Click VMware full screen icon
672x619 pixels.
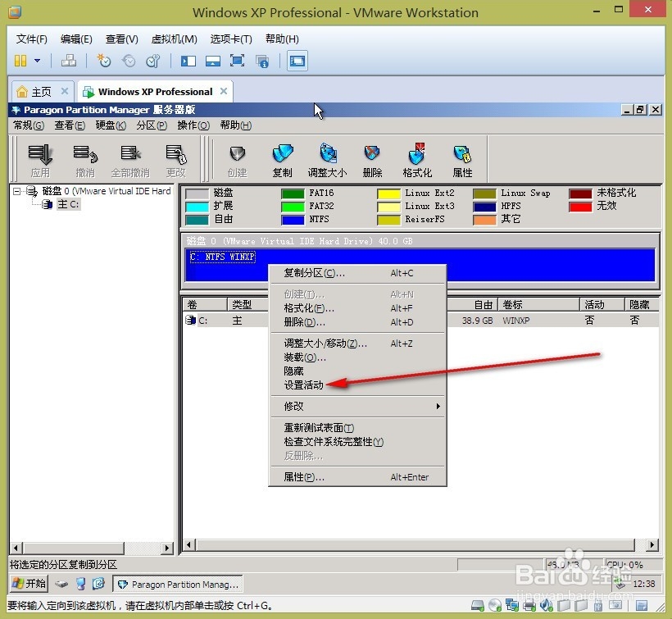click(237, 61)
